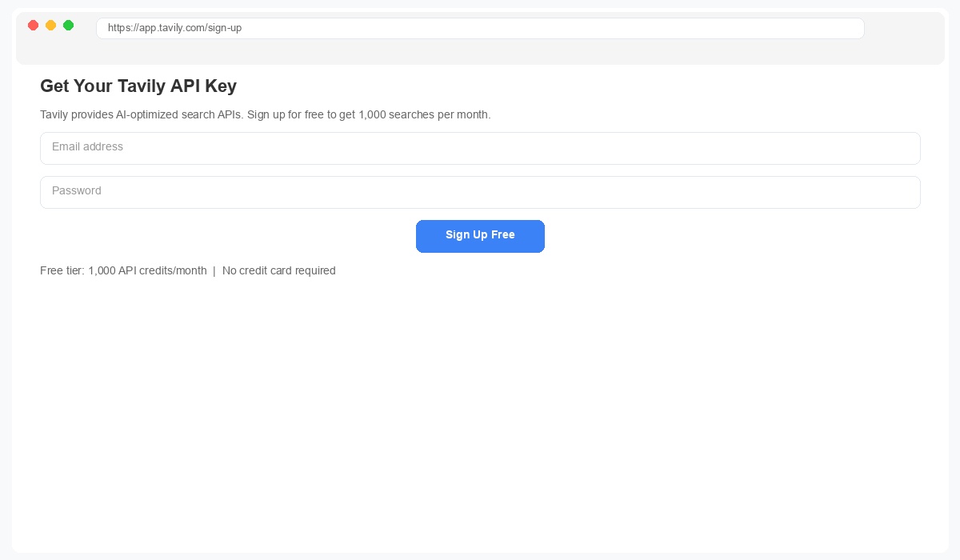Click the 'Get Your Tavily API Key' heading

(x=138, y=86)
